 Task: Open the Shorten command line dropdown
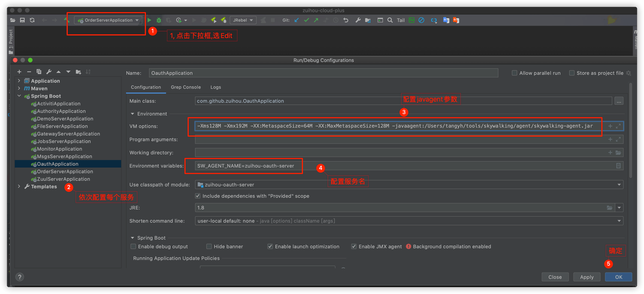click(619, 221)
